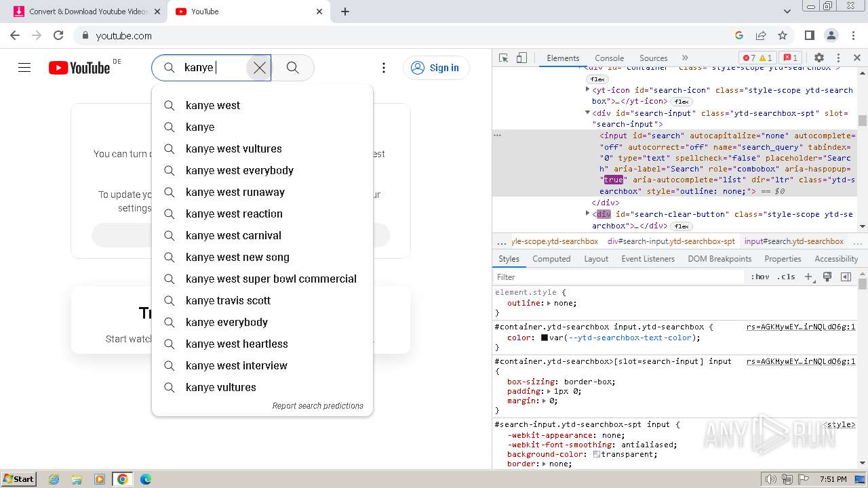Open DevTools settings gear
This screenshot has width=868, height=488.
[x=819, y=58]
